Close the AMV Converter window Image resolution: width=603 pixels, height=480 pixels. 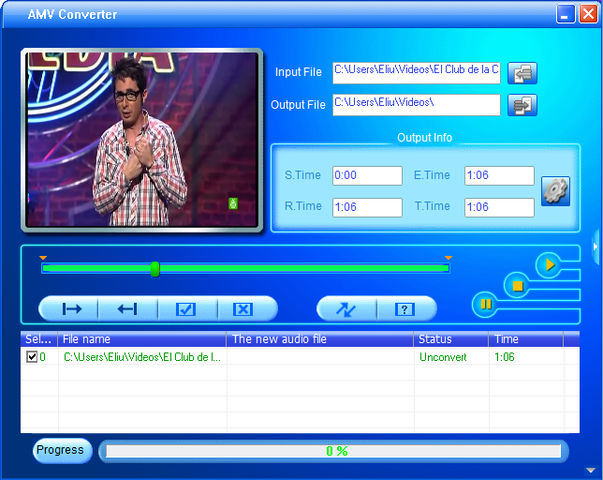(x=588, y=14)
